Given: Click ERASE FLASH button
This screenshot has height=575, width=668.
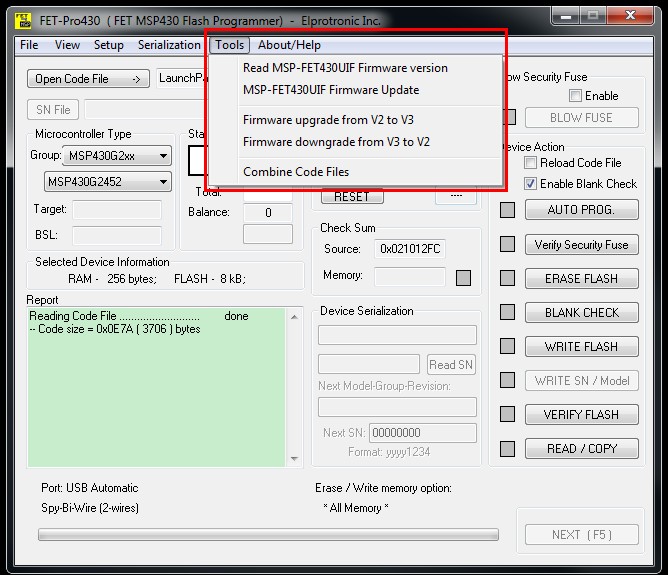Looking at the screenshot, I should coord(582,279).
